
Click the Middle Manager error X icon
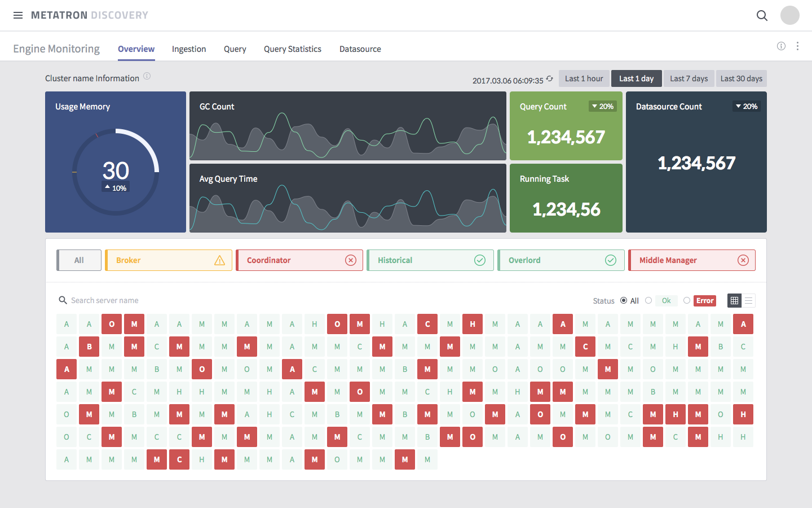click(743, 260)
